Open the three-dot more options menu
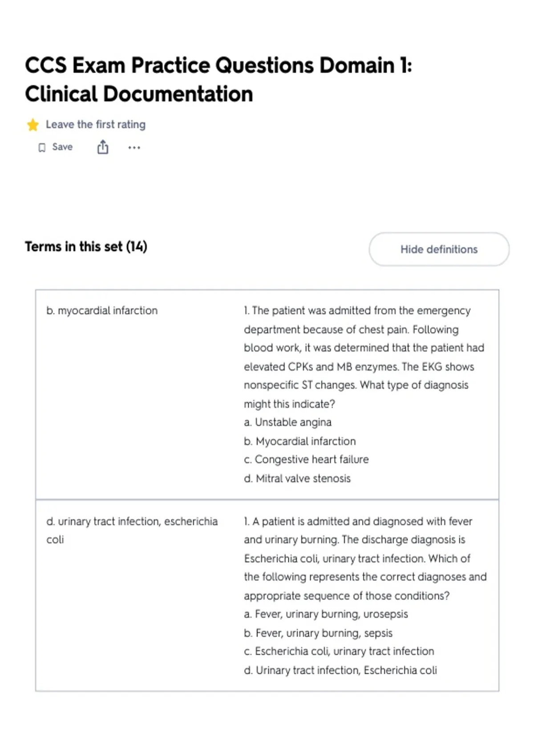This screenshot has width=534, height=756. coord(134,148)
